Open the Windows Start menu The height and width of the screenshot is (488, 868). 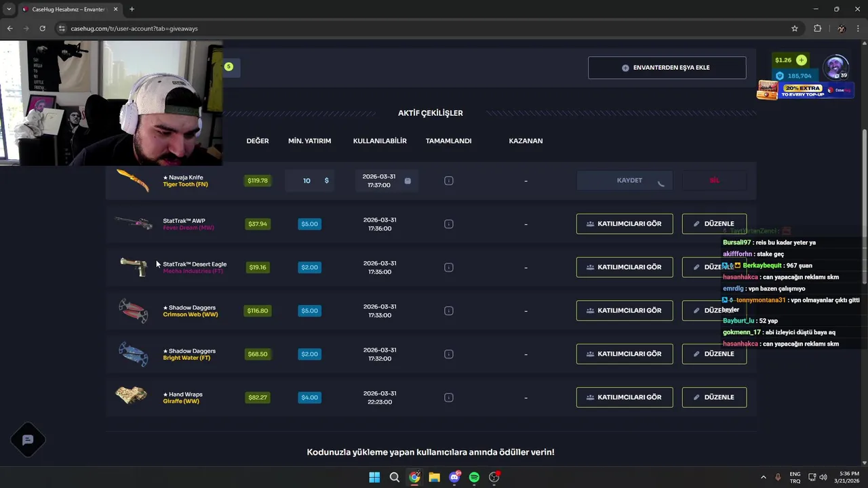click(374, 477)
